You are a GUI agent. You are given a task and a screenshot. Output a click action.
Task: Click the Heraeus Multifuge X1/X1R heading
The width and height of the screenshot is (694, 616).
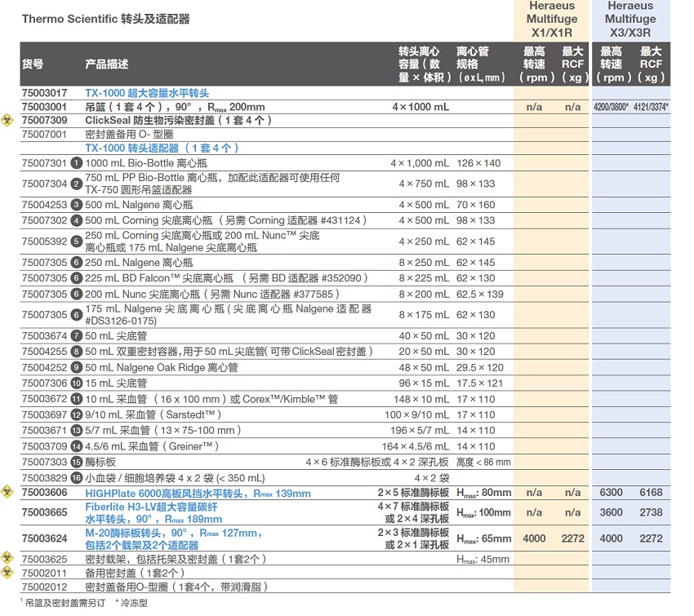(552, 19)
